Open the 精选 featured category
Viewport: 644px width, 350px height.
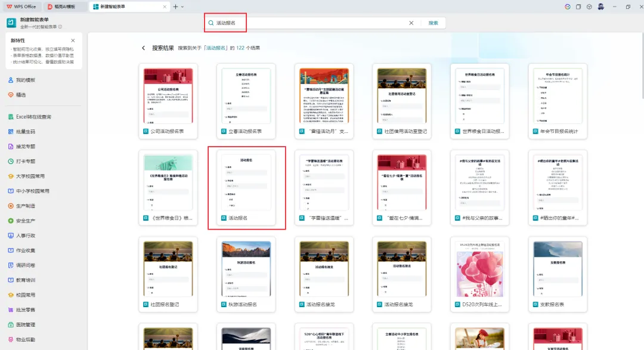click(17, 95)
